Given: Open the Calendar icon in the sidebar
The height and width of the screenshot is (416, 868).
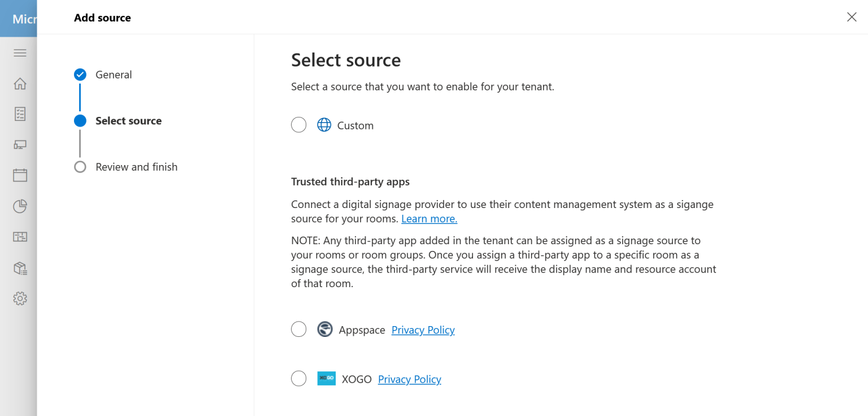Looking at the screenshot, I should 20,175.
